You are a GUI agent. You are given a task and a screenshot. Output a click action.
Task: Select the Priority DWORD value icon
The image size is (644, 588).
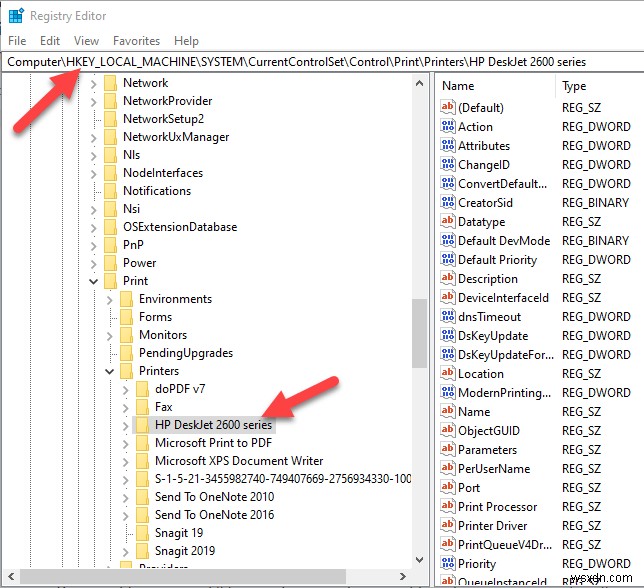point(448,563)
